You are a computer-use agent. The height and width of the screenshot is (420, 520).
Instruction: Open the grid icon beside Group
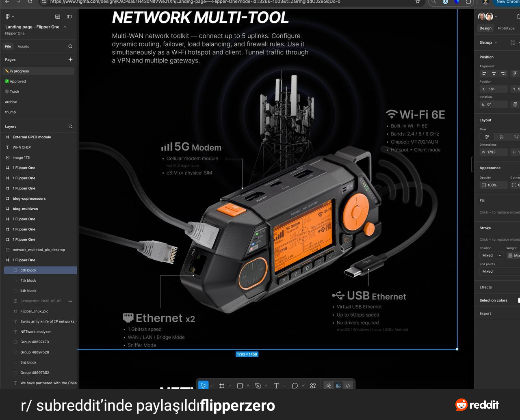click(x=512, y=43)
